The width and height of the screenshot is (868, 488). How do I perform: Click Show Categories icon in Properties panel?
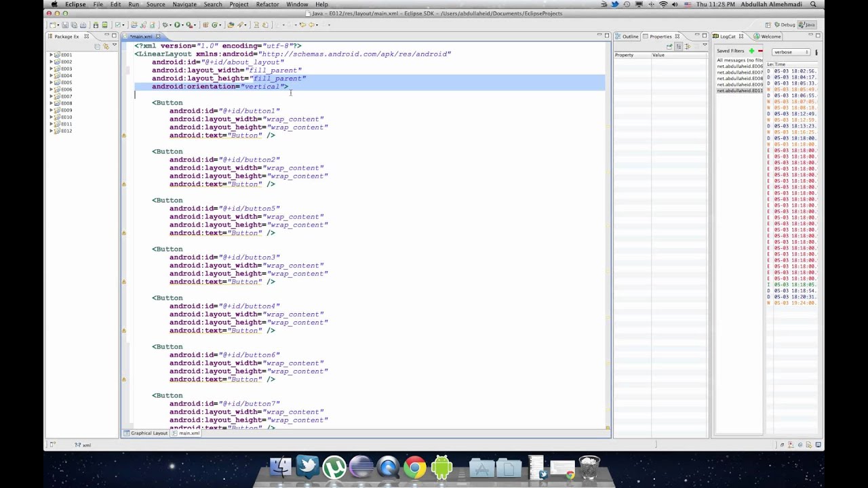click(x=679, y=47)
